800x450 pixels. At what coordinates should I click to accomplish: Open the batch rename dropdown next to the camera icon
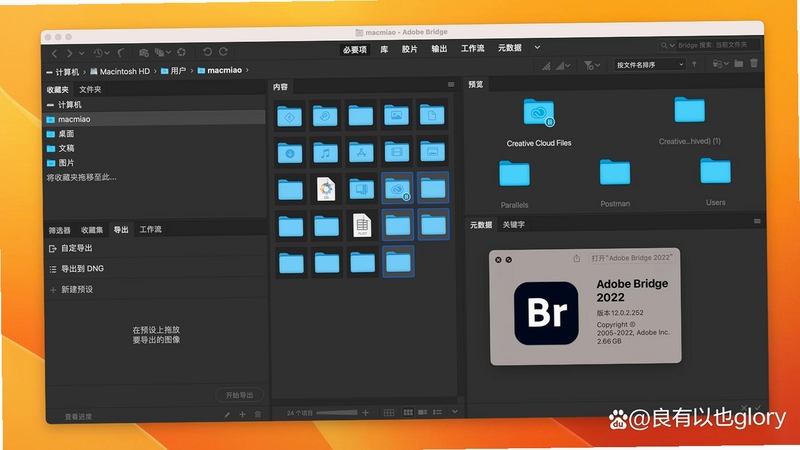(x=162, y=53)
